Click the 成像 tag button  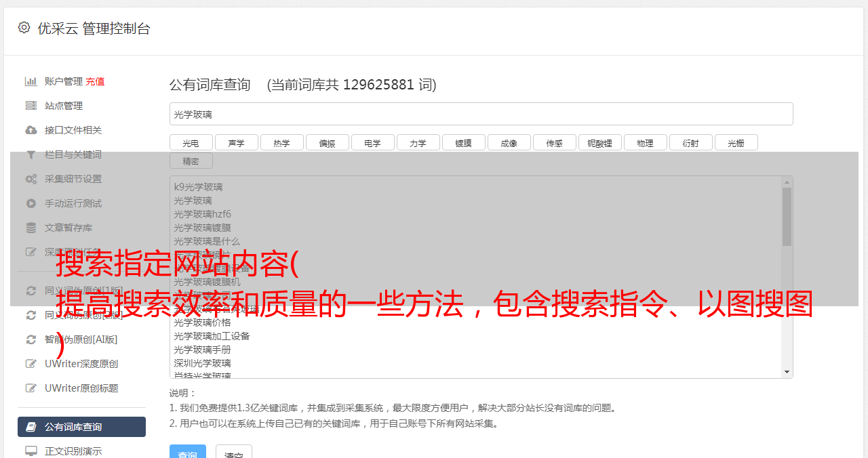click(509, 142)
